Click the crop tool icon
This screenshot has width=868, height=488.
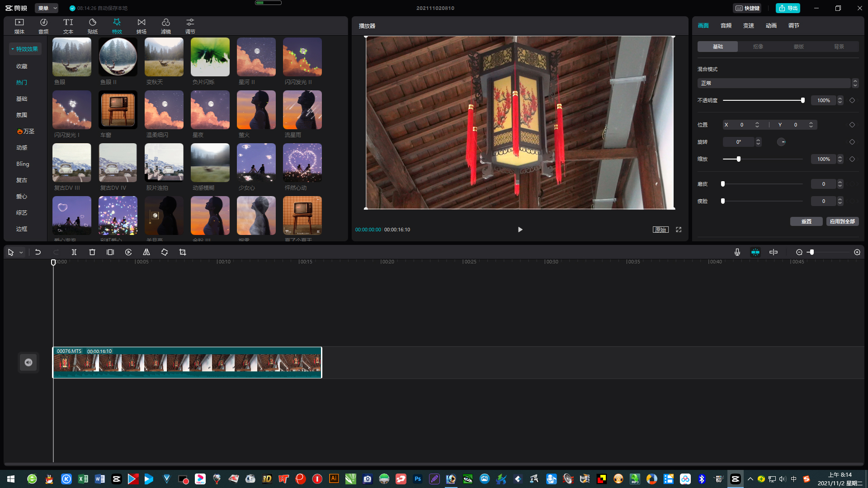pos(183,252)
